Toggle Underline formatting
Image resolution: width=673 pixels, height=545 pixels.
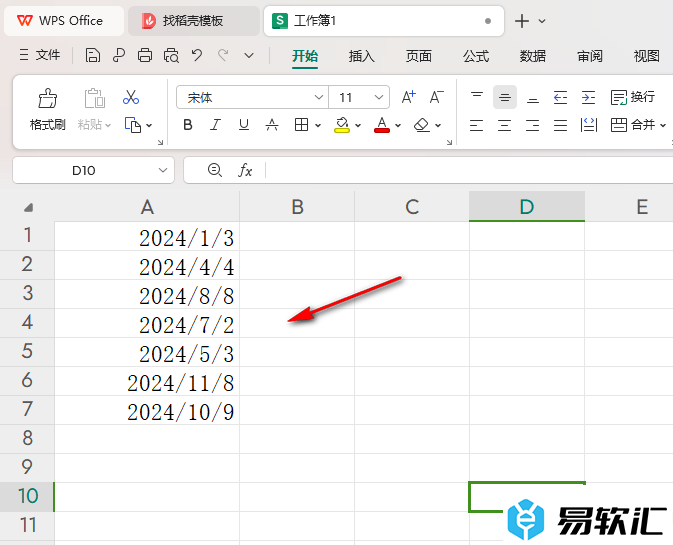tap(244, 125)
